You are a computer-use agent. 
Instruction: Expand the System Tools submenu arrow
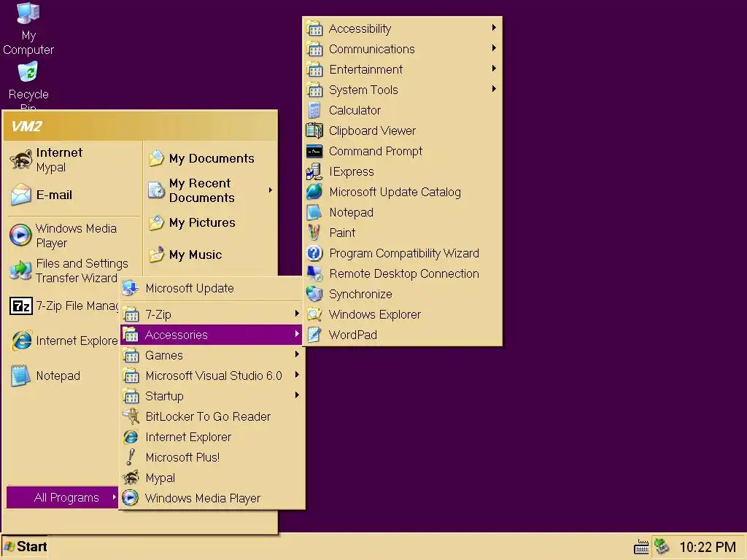pos(494,89)
